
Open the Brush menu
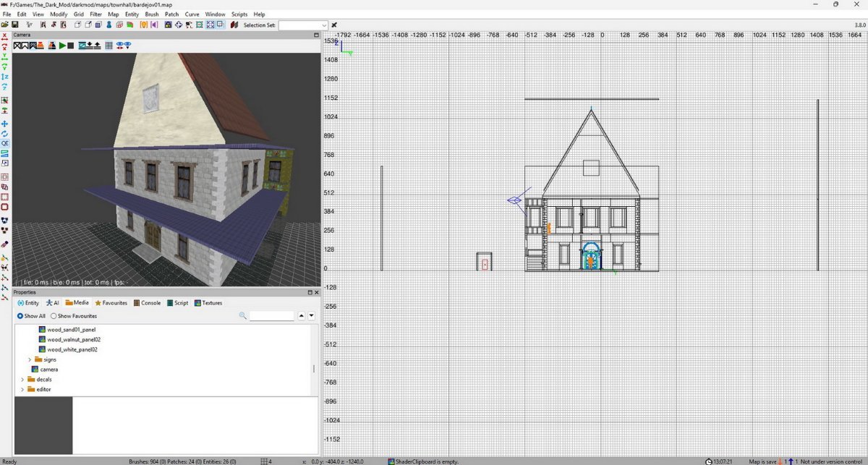click(152, 14)
